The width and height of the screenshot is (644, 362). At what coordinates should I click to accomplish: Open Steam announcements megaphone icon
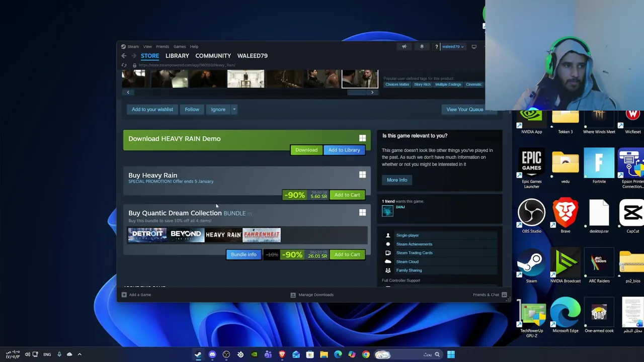[404, 47]
